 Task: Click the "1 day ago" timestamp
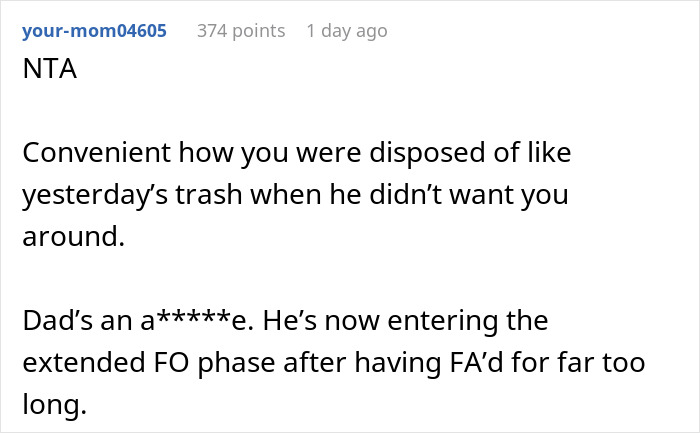tap(346, 31)
